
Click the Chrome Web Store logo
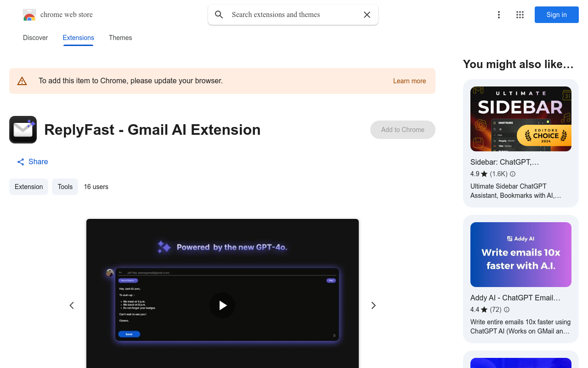(x=29, y=15)
